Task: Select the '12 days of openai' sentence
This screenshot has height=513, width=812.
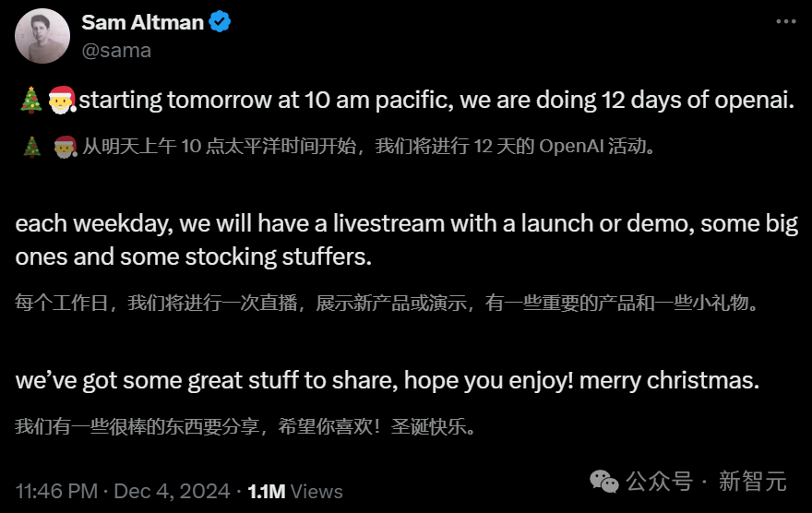Action: [436, 100]
